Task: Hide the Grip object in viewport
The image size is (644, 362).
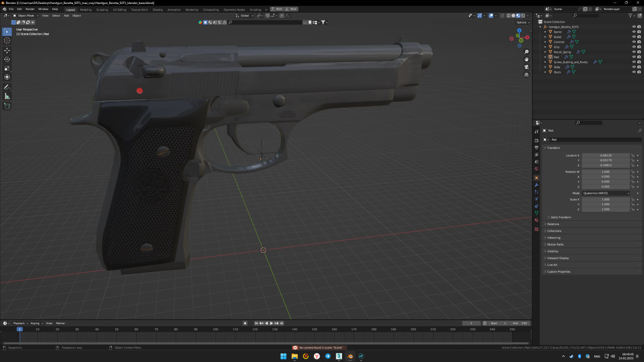Action: pos(634,47)
